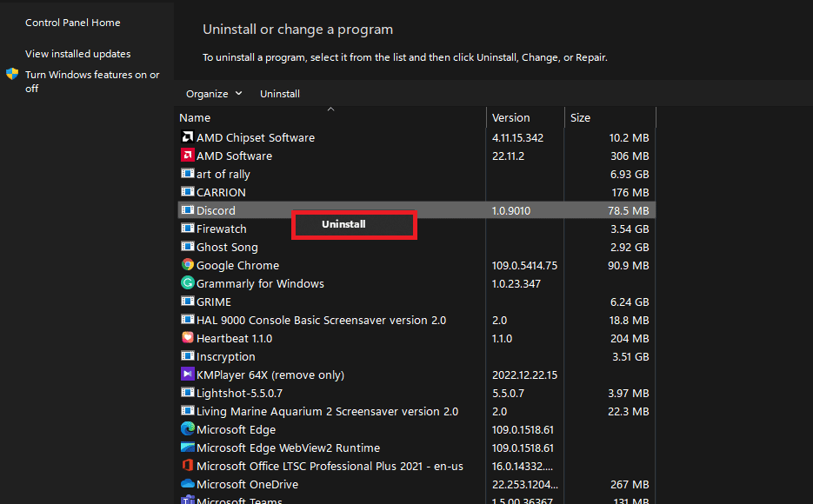Click the AMD Chipset Software icon

[187, 136]
